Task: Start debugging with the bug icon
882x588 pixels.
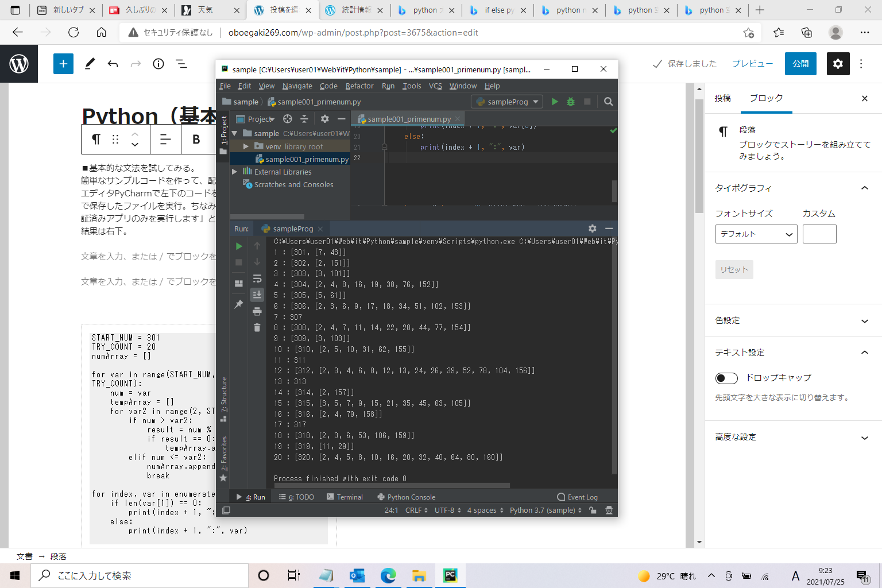Action: 570,102
